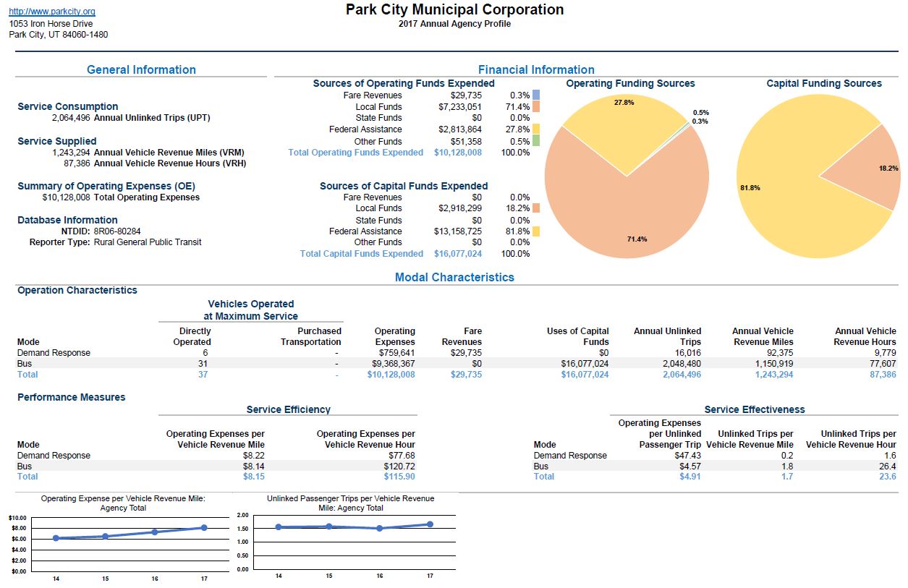Click the orange swatch beside 18.2% capital Local Funds
The height and width of the screenshot is (588, 908).
[x=536, y=208]
